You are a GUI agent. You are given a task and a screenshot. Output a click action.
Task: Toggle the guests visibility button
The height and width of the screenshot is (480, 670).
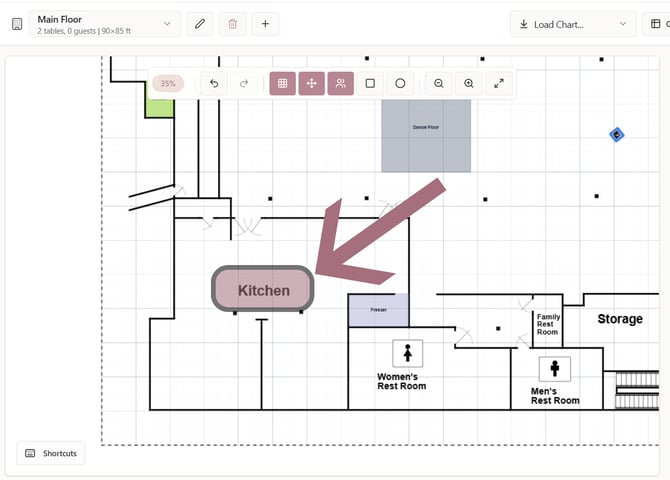(341, 84)
